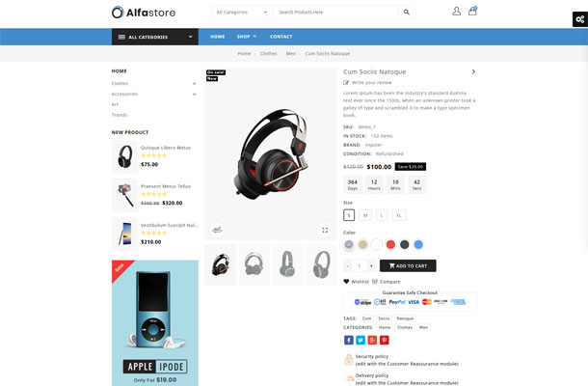
Task: Open the user account icon
Action: pyautogui.click(x=456, y=12)
